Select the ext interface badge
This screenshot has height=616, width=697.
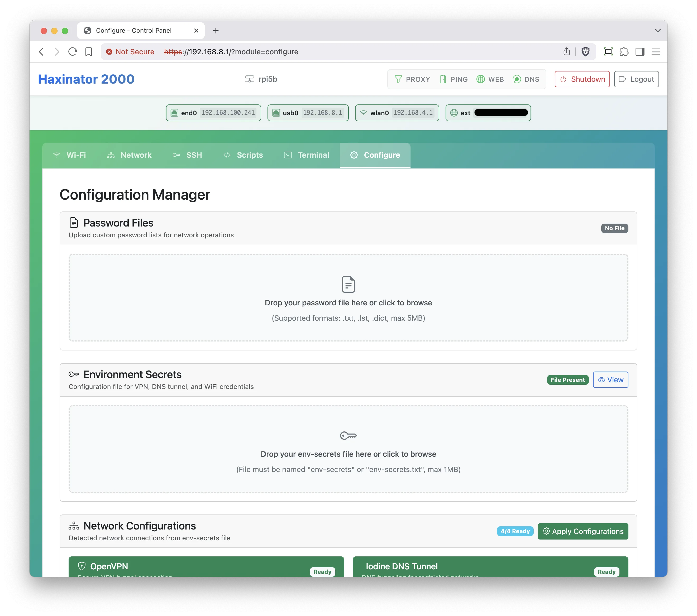tap(488, 113)
